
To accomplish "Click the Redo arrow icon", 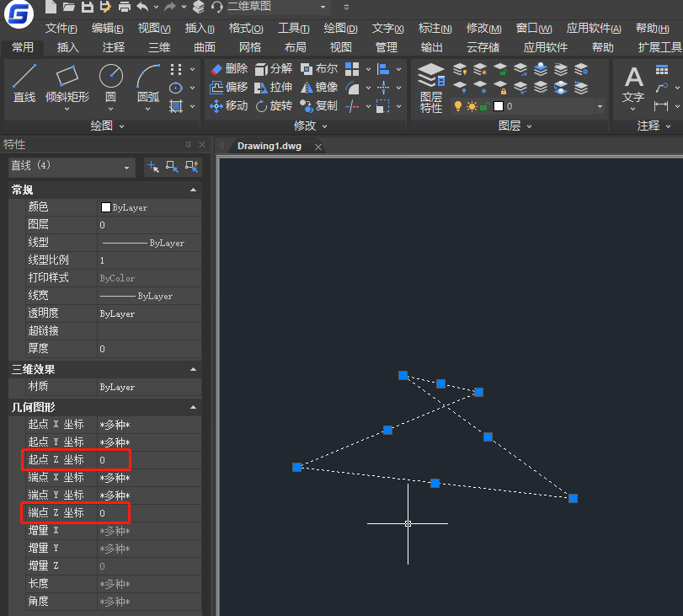I will pos(170,7).
